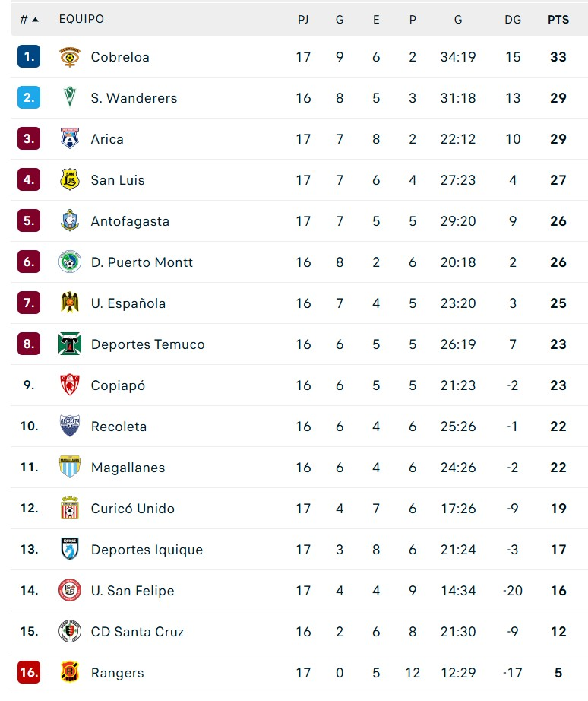Open the Arica club badge
588x701 pixels.
(x=70, y=138)
